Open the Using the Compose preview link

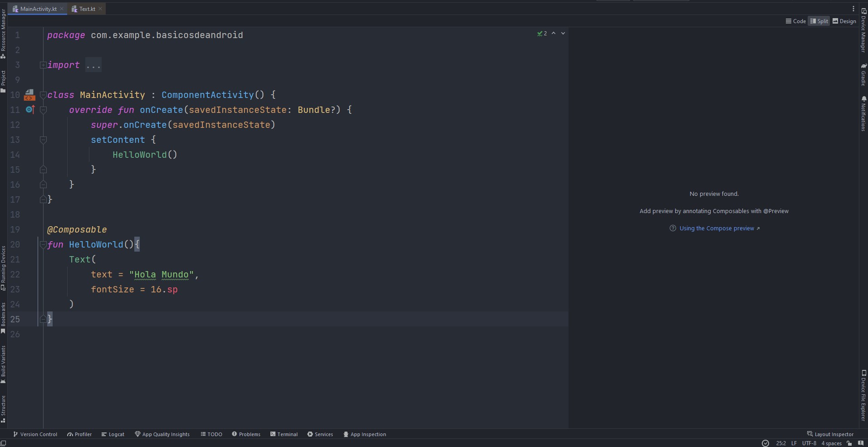716,228
